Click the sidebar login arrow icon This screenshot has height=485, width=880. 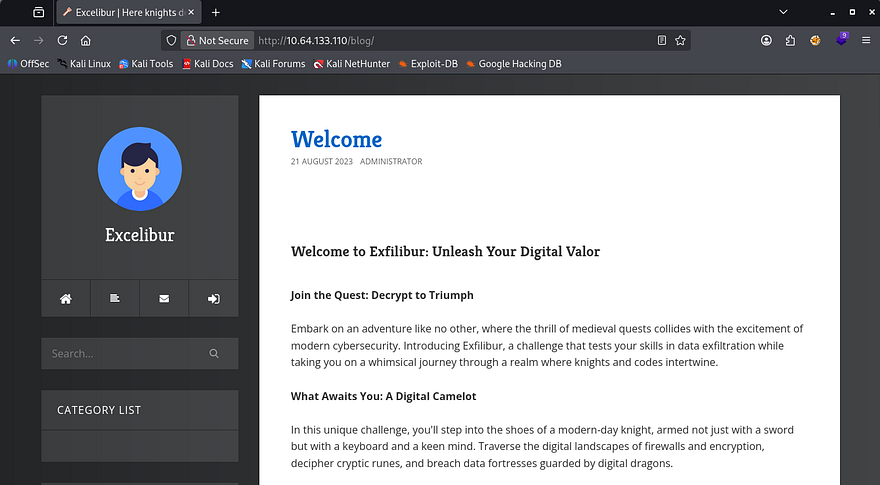pos(213,298)
